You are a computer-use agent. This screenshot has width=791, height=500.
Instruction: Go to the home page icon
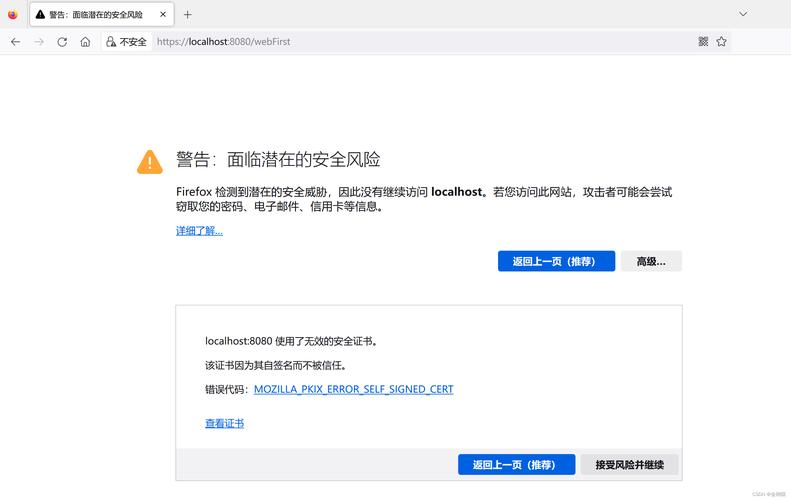coord(85,42)
